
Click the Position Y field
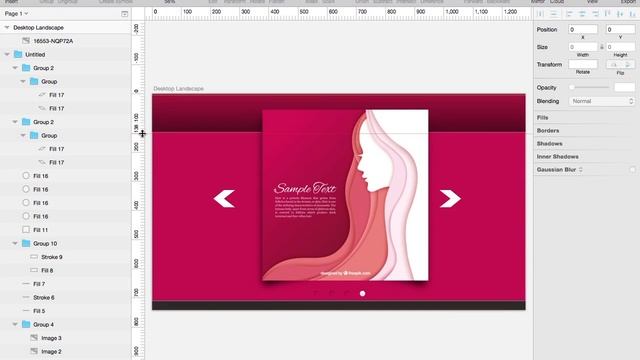point(620,29)
